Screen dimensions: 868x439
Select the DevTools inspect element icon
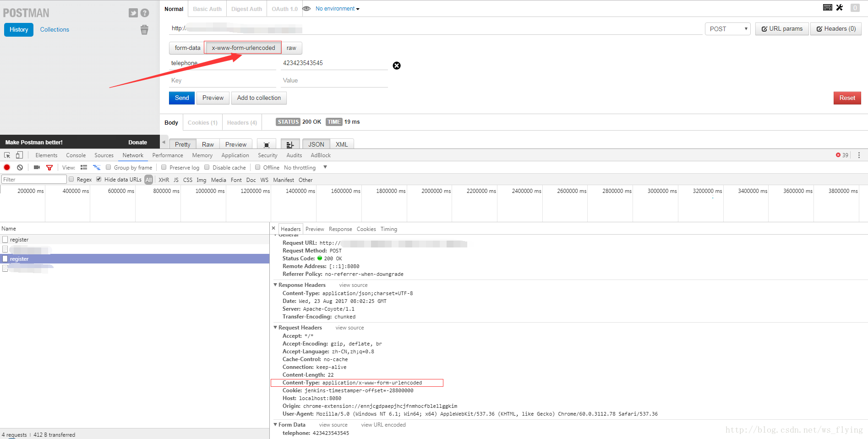tap(7, 155)
